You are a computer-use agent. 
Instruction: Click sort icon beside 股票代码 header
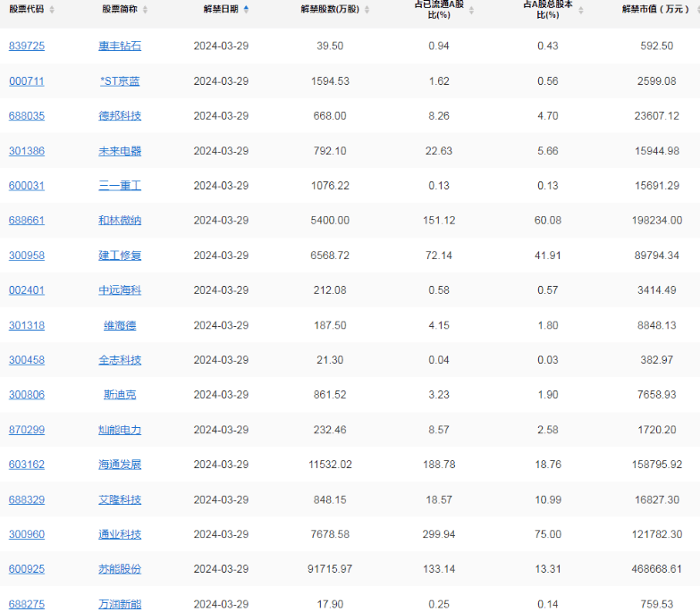coord(52,10)
